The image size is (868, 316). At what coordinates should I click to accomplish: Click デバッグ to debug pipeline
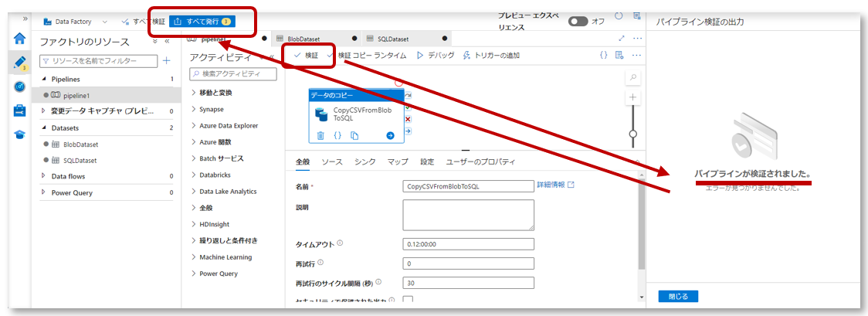435,56
